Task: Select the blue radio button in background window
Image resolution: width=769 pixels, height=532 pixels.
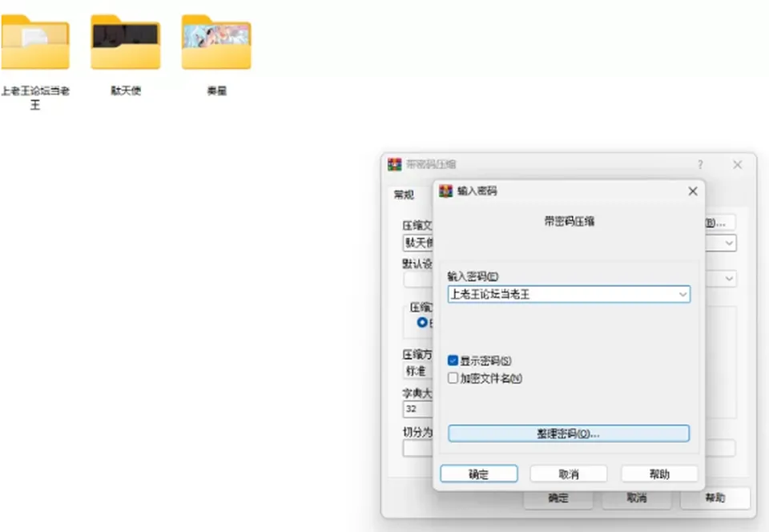Action: click(x=422, y=322)
